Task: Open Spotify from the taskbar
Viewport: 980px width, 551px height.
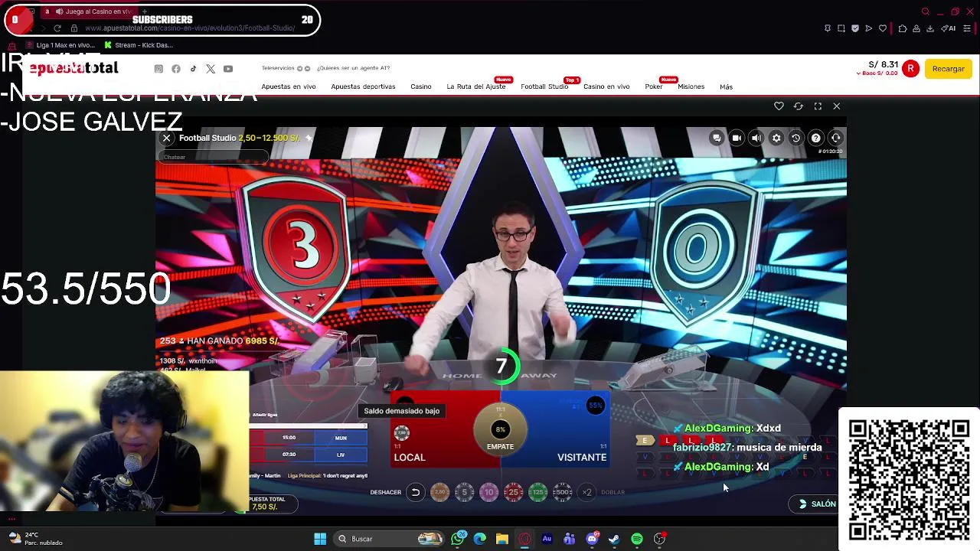Action: point(637,539)
